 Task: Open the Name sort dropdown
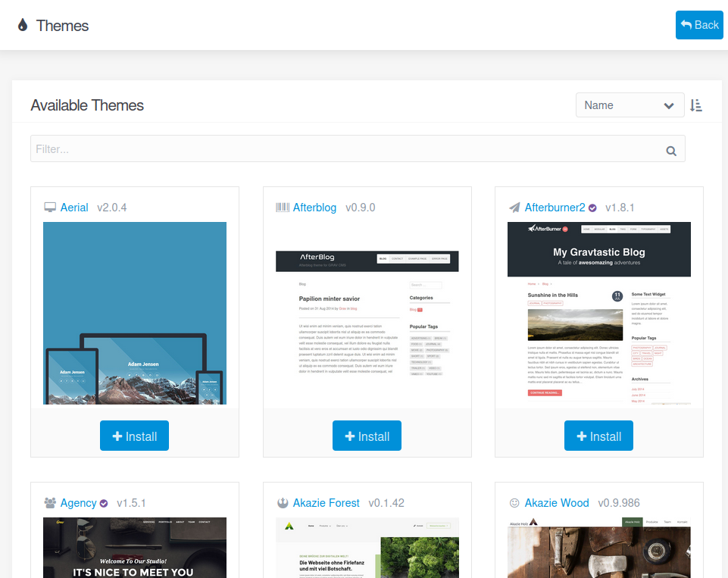(630, 105)
